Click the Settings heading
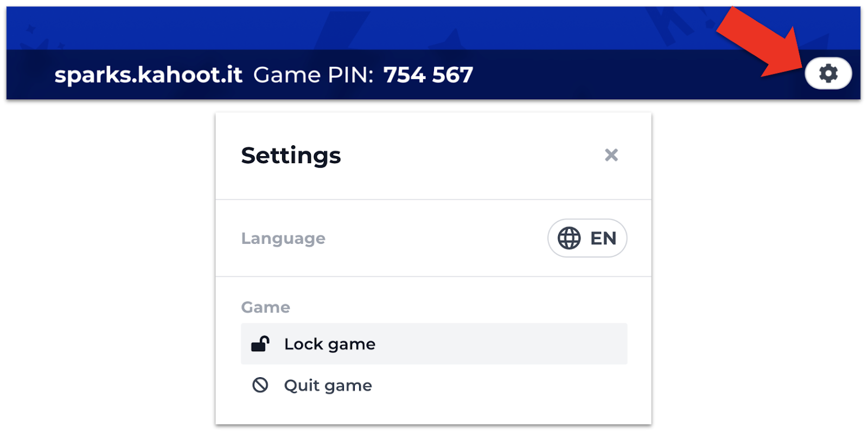This screenshot has height=432, width=868. pos(291,156)
